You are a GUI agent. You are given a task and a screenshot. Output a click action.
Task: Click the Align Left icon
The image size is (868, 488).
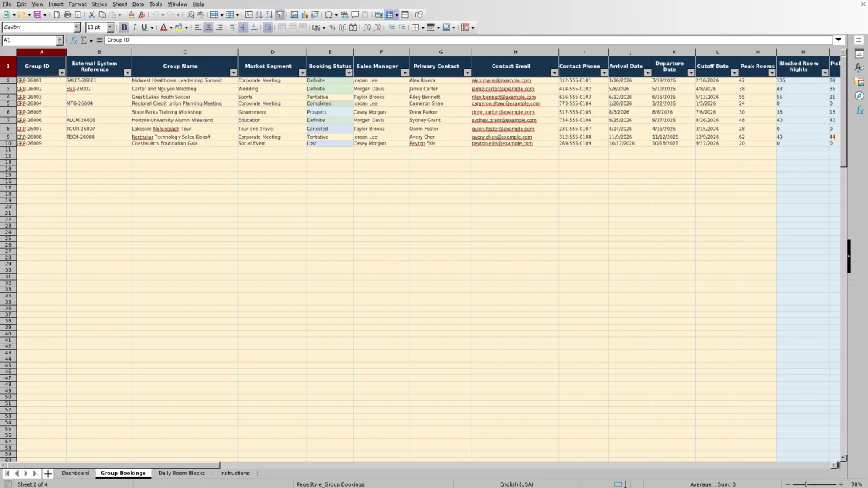[x=197, y=27]
